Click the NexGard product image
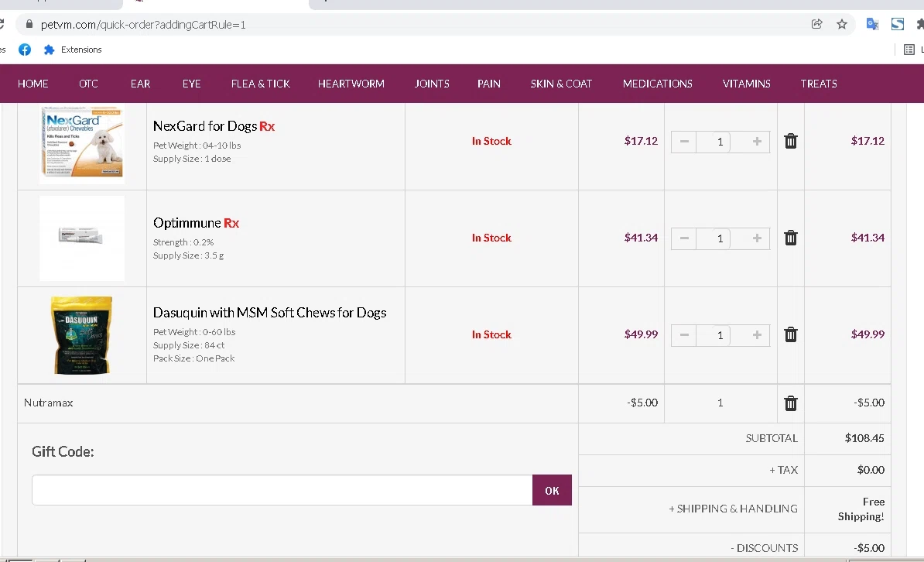The width and height of the screenshot is (924, 562). (82, 142)
